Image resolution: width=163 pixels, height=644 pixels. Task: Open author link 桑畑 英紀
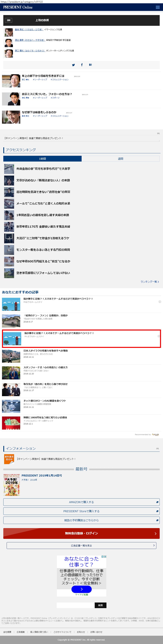pyautogui.click(x=29, y=29)
